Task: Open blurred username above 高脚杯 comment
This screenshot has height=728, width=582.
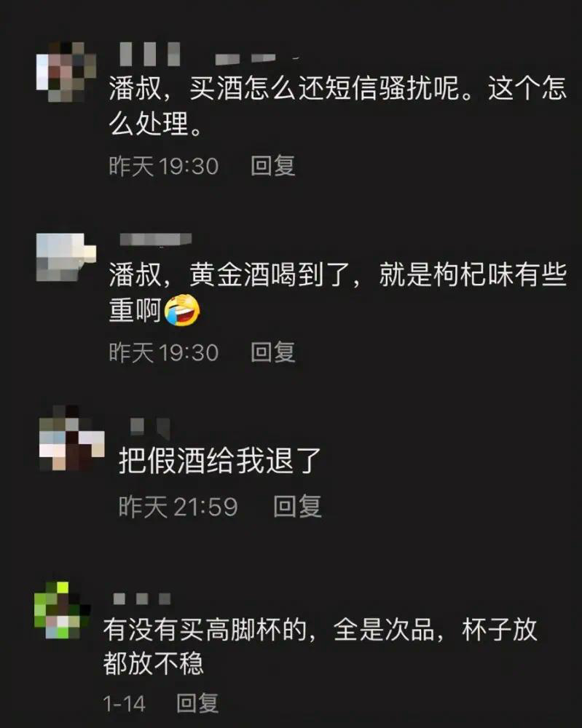Action: coord(142,598)
